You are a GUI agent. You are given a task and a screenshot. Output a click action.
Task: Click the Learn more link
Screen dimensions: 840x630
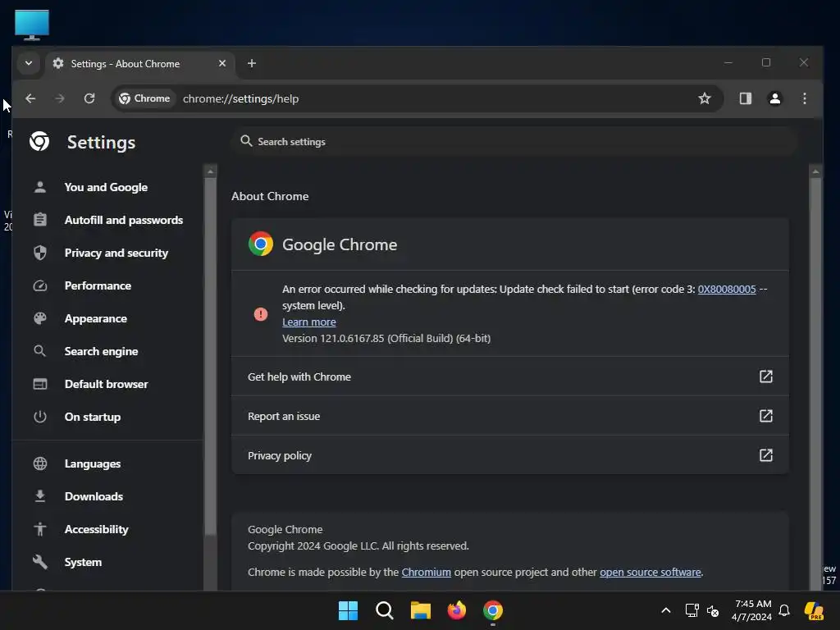(309, 322)
